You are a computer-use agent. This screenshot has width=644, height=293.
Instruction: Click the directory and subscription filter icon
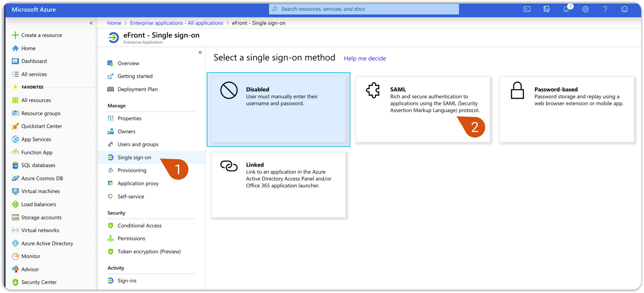point(546,9)
